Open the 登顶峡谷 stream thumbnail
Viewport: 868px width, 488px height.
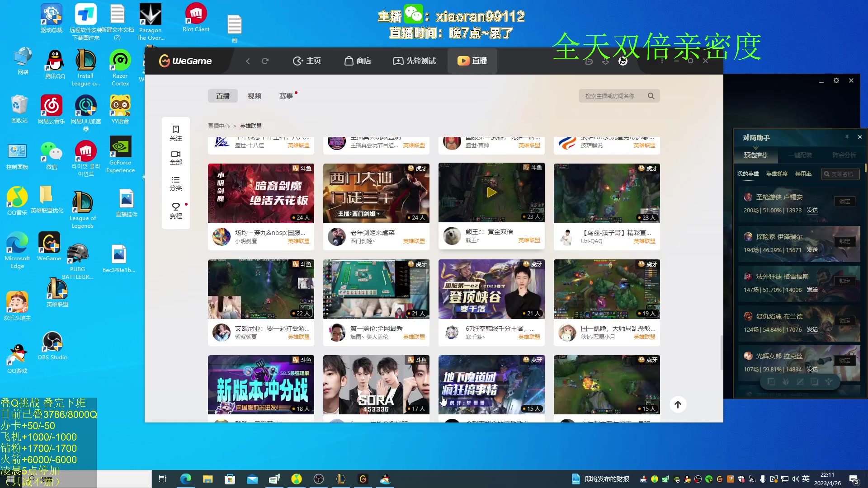pos(491,289)
